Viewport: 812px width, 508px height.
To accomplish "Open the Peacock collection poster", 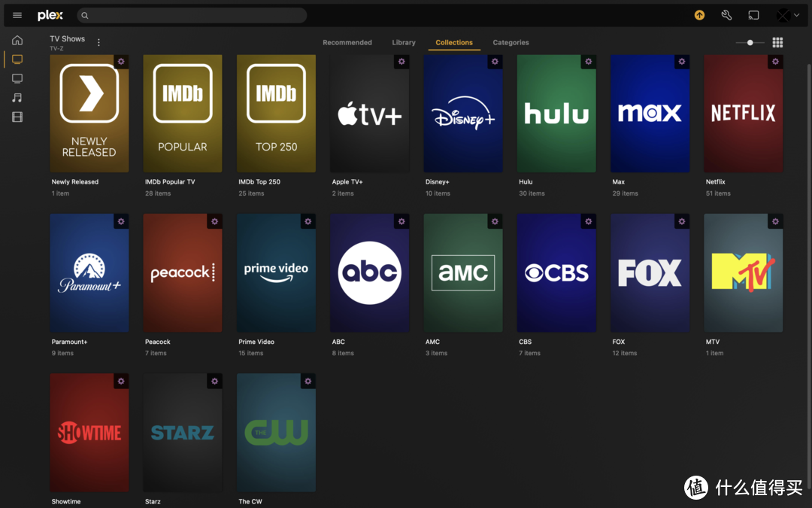I will (x=182, y=272).
